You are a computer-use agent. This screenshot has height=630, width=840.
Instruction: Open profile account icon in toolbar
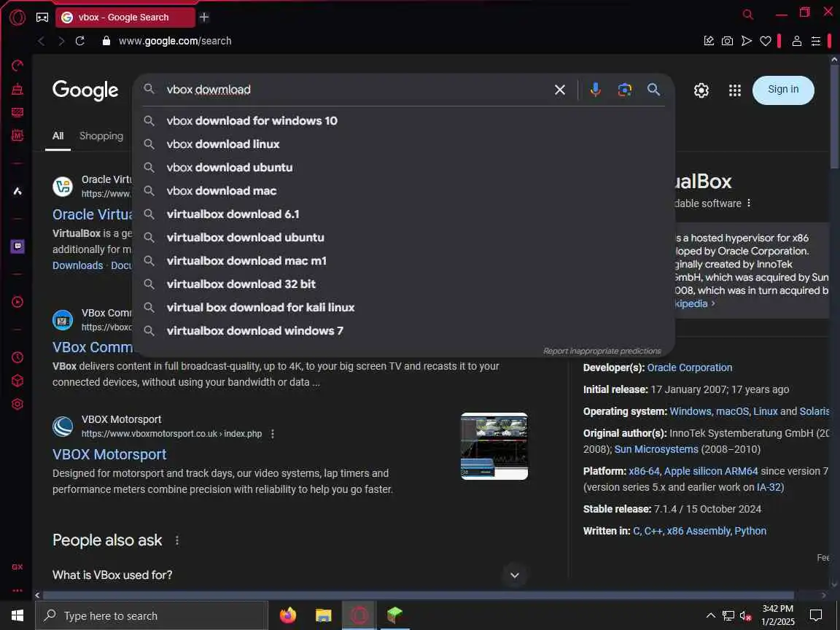pyautogui.click(x=796, y=41)
